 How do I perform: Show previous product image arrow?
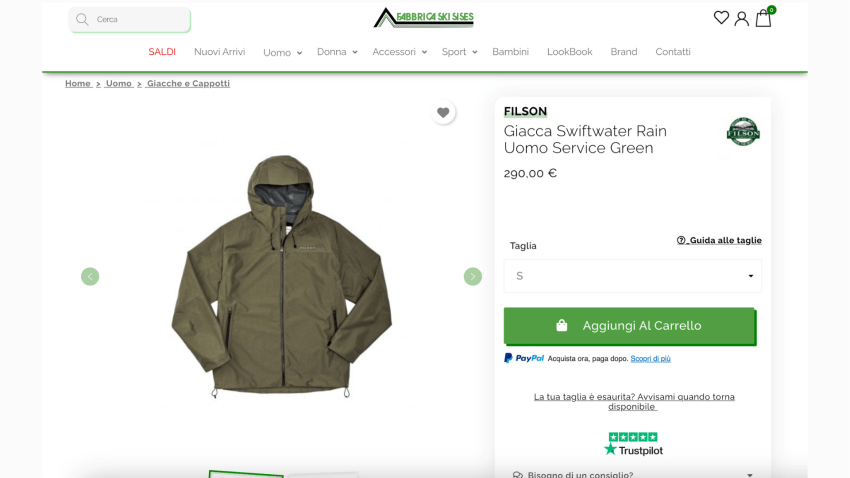coord(90,276)
